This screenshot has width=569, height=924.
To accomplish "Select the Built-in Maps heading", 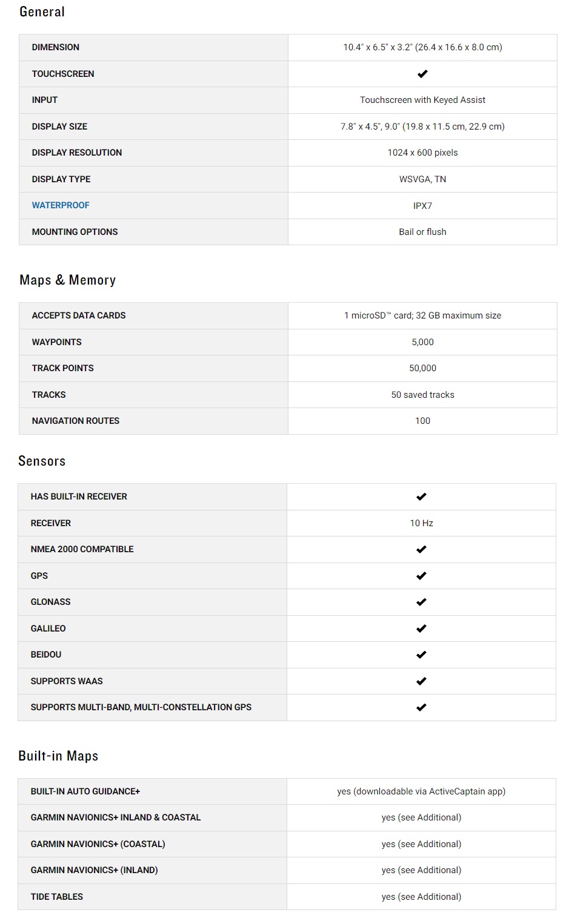I will tap(58, 756).
